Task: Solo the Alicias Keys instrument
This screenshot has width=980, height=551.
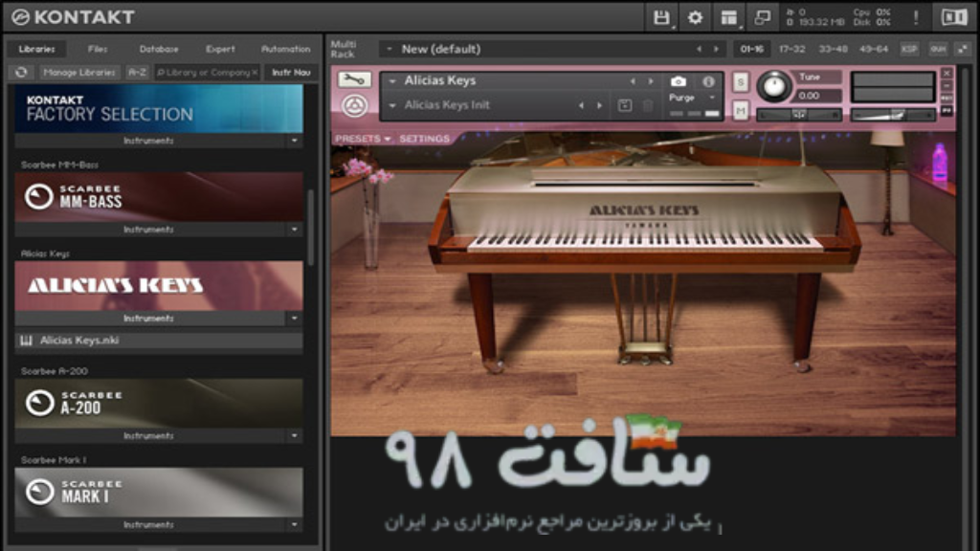Action: click(x=740, y=82)
